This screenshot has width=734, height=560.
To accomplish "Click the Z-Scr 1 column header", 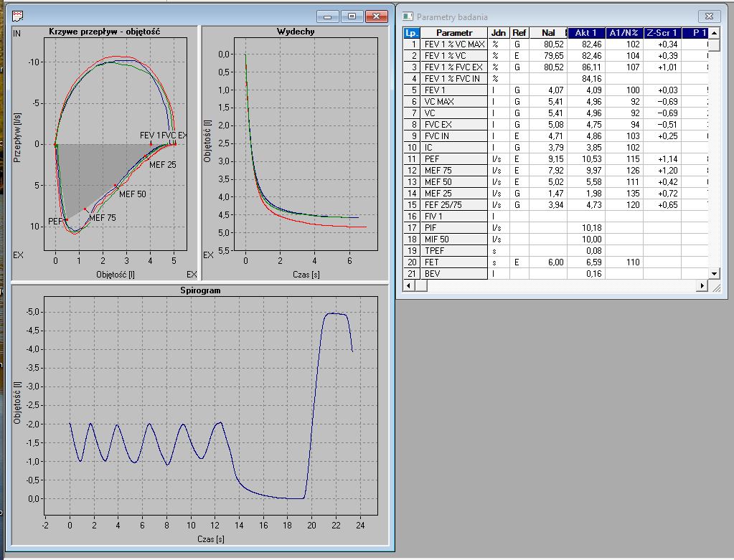I will click(x=662, y=33).
